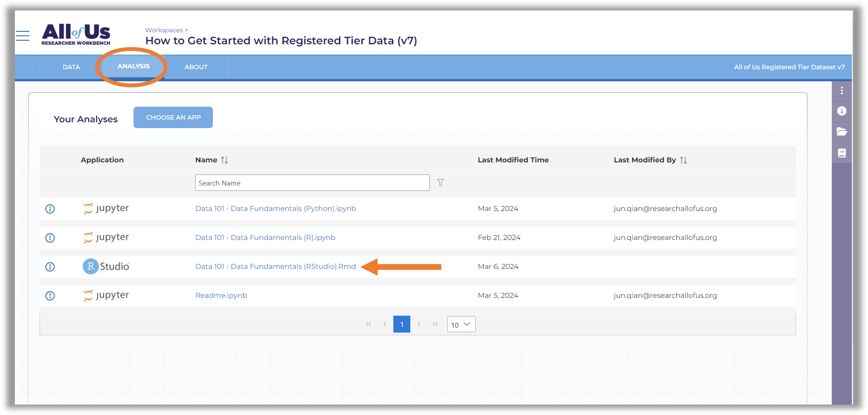Click the Application column header

(x=102, y=160)
